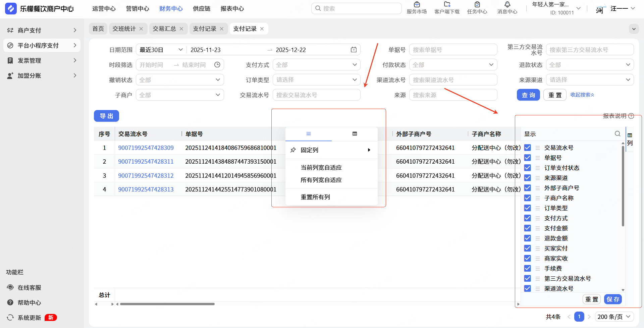Open the 付款状态 dropdown
Viewport: 644px width, 328px height.
pos(453,65)
